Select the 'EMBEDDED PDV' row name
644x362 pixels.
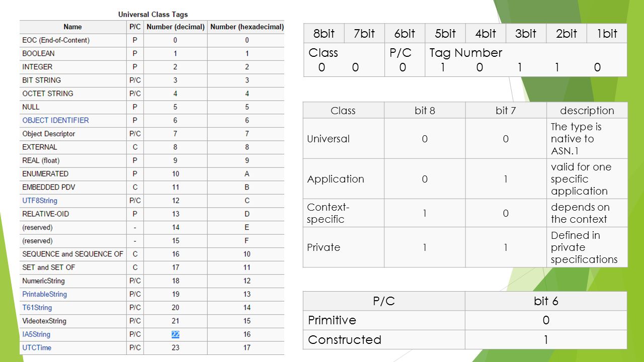[x=49, y=187]
